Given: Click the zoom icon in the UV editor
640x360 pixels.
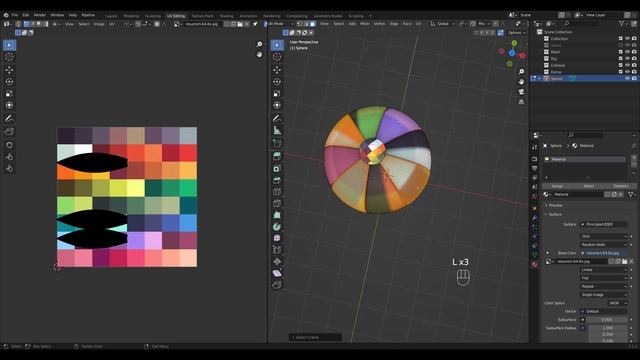Looking at the screenshot, I should pyautogui.click(x=259, y=44).
